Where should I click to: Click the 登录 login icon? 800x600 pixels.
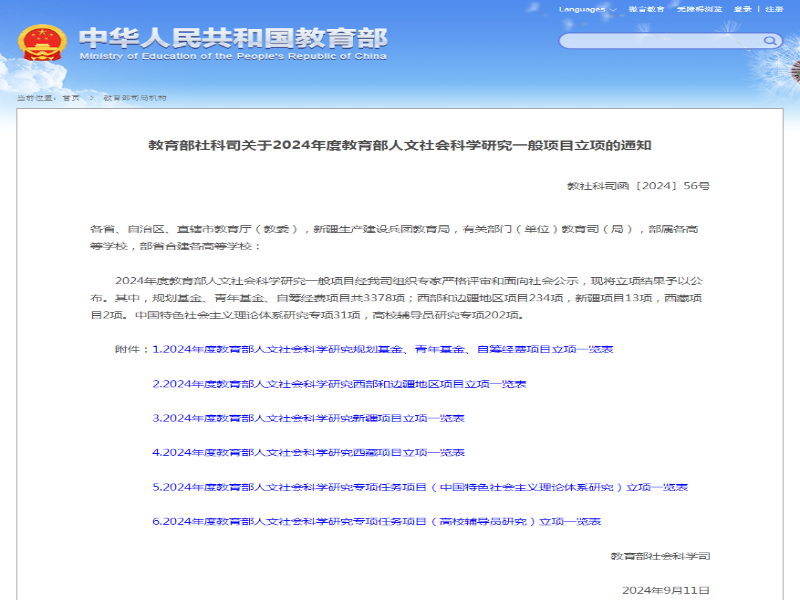(740, 10)
